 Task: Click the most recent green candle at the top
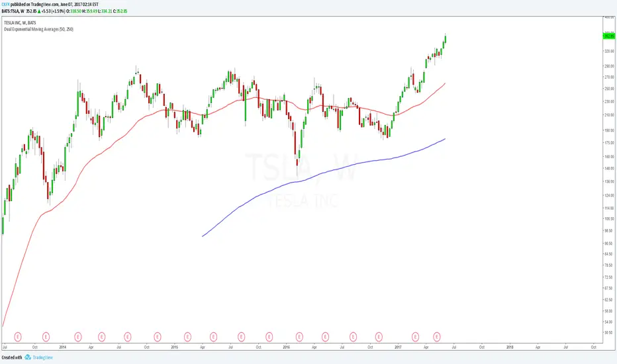click(x=446, y=38)
